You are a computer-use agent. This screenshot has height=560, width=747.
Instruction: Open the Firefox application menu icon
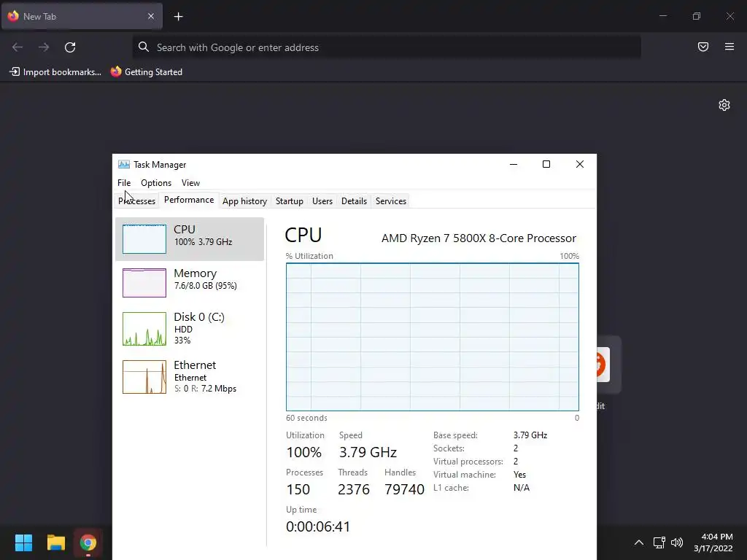[x=729, y=47]
